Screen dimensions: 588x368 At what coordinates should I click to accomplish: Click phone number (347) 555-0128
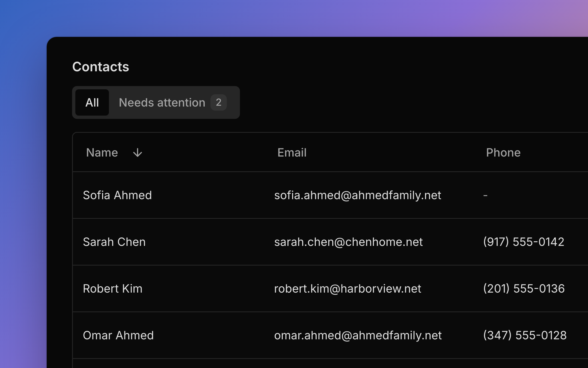click(x=525, y=335)
